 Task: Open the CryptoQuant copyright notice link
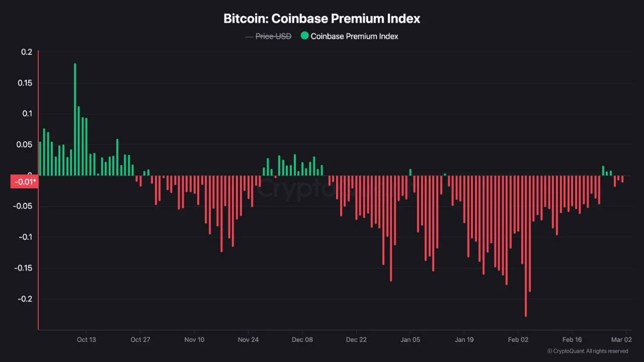coord(587,351)
